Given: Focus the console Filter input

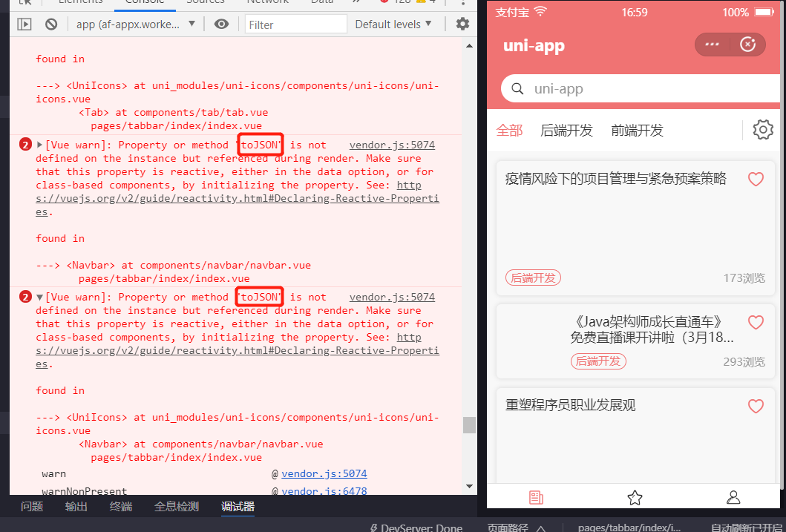Looking at the screenshot, I should (295, 24).
